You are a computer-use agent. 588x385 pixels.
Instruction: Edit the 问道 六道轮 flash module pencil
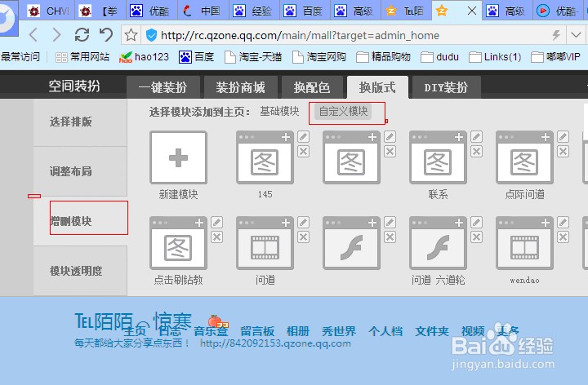pyautogui.click(x=477, y=223)
